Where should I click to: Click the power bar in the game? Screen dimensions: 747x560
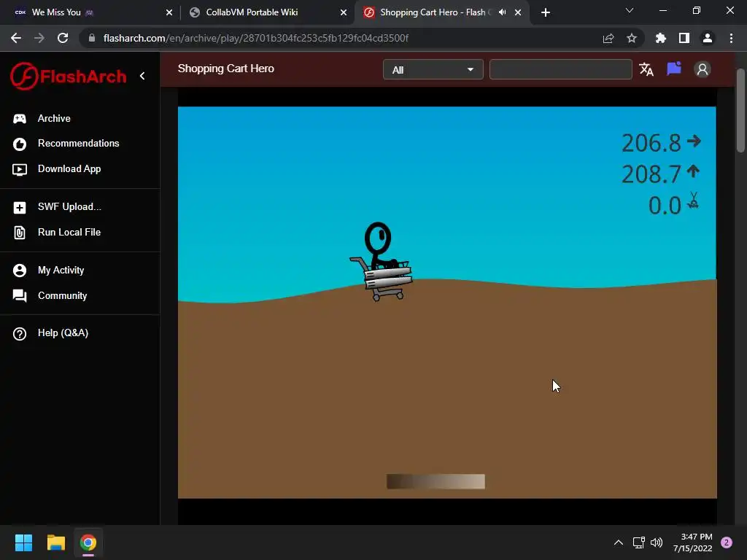click(x=436, y=481)
